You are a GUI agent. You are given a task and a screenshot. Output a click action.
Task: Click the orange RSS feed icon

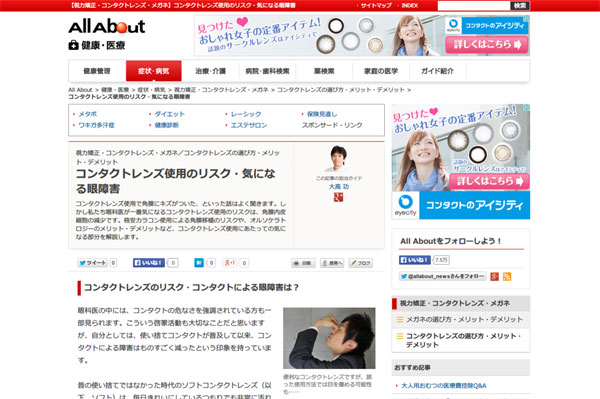pyautogui.click(x=507, y=276)
